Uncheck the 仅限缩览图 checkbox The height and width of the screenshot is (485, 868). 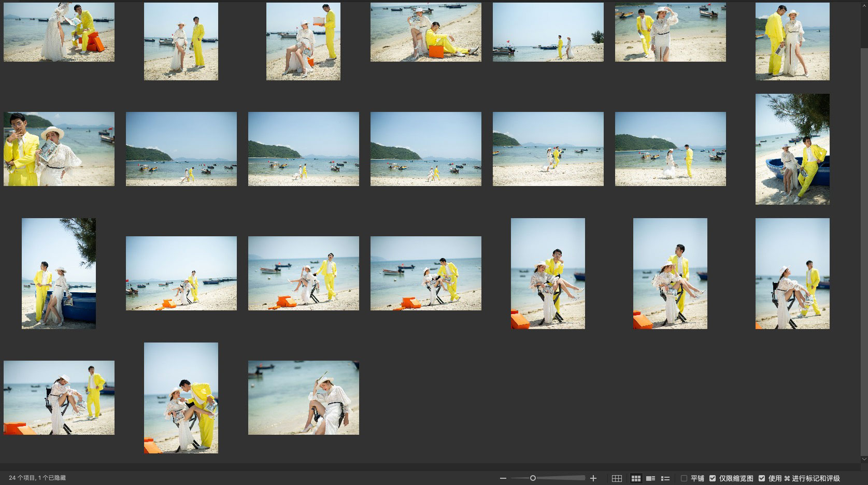click(x=713, y=478)
